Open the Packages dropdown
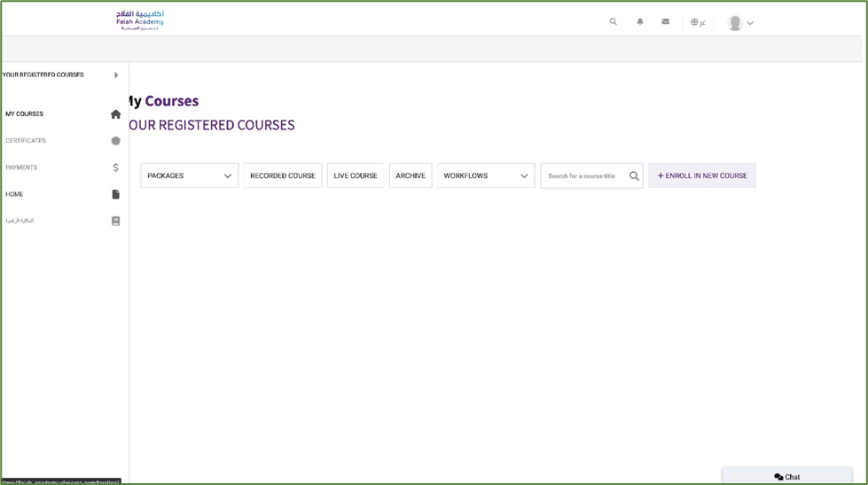The width and height of the screenshot is (868, 485). [x=189, y=176]
